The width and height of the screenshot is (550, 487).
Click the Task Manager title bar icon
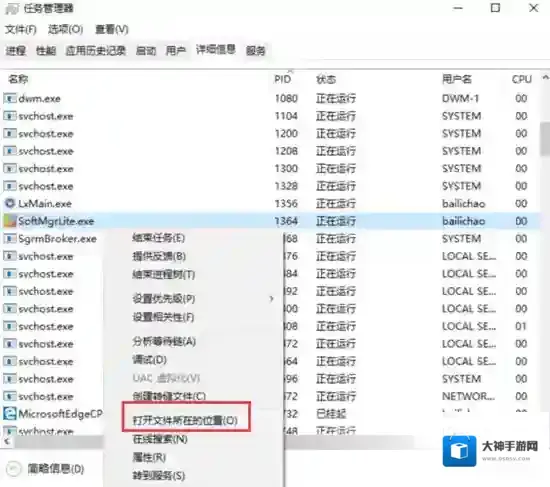coord(12,9)
